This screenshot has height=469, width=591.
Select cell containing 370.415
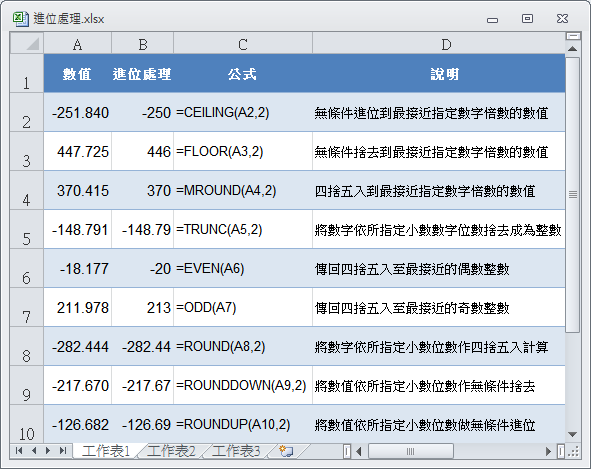click(x=77, y=190)
